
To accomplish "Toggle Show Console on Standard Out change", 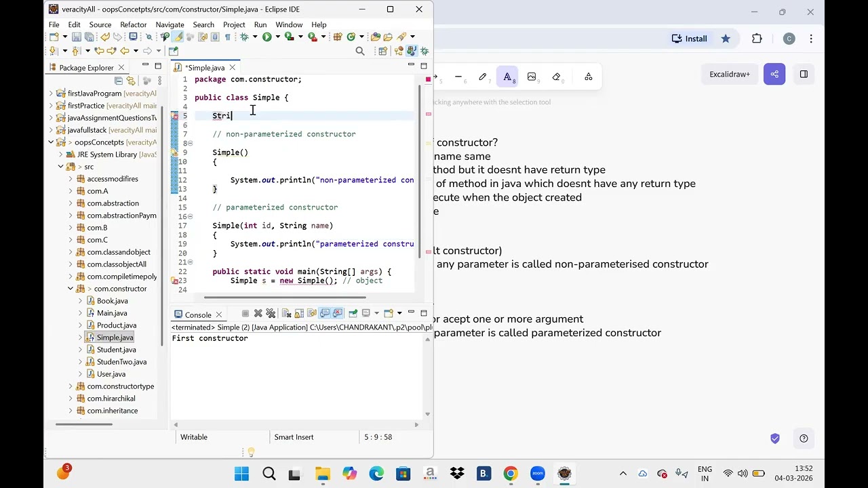I will [x=324, y=314].
